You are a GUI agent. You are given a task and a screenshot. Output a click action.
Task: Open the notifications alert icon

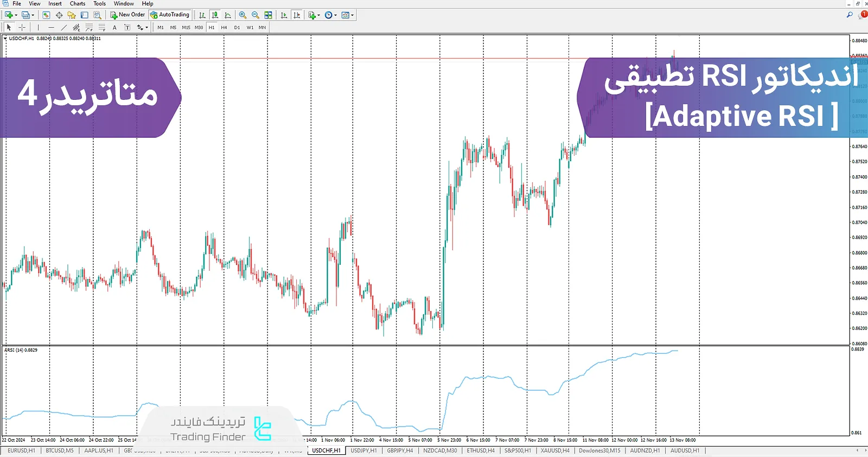point(863,15)
